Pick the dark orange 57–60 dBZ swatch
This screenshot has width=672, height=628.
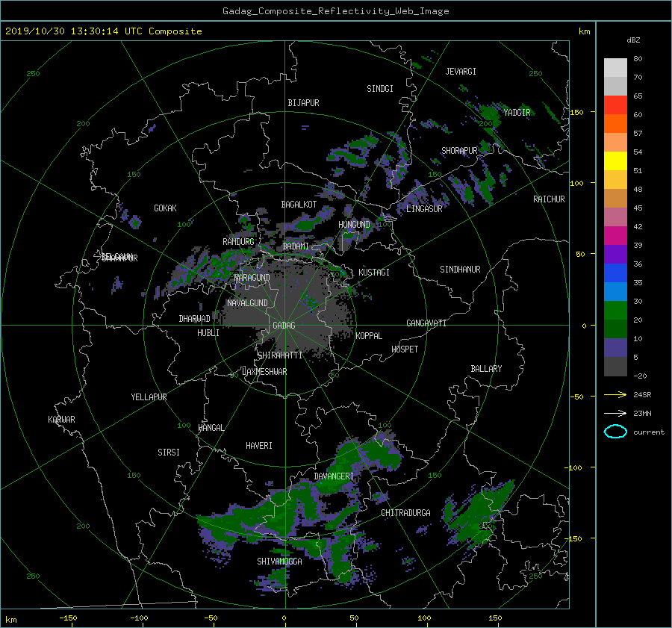point(615,124)
